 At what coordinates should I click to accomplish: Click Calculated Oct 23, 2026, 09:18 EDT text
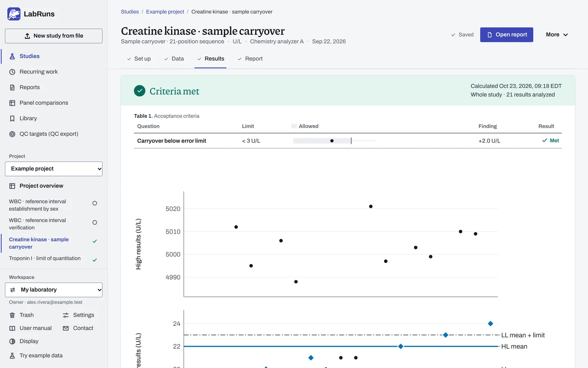tap(516, 86)
